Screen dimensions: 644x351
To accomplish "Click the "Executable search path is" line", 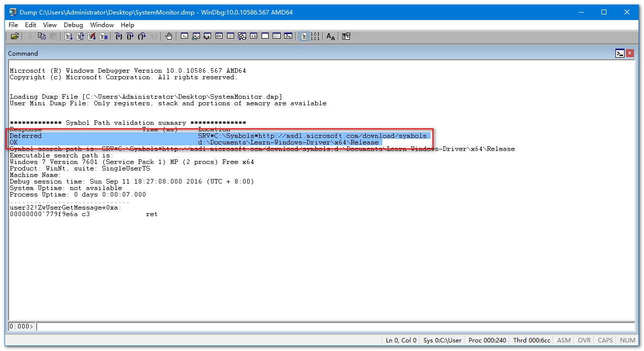I will [62, 155].
